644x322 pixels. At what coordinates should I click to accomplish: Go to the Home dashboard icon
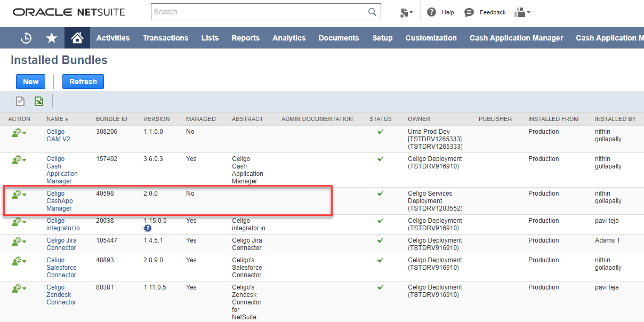[77, 38]
